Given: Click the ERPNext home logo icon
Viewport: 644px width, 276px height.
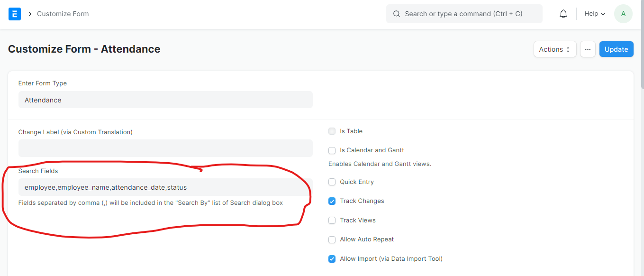Looking at the screenshot, I should point(15,14).
